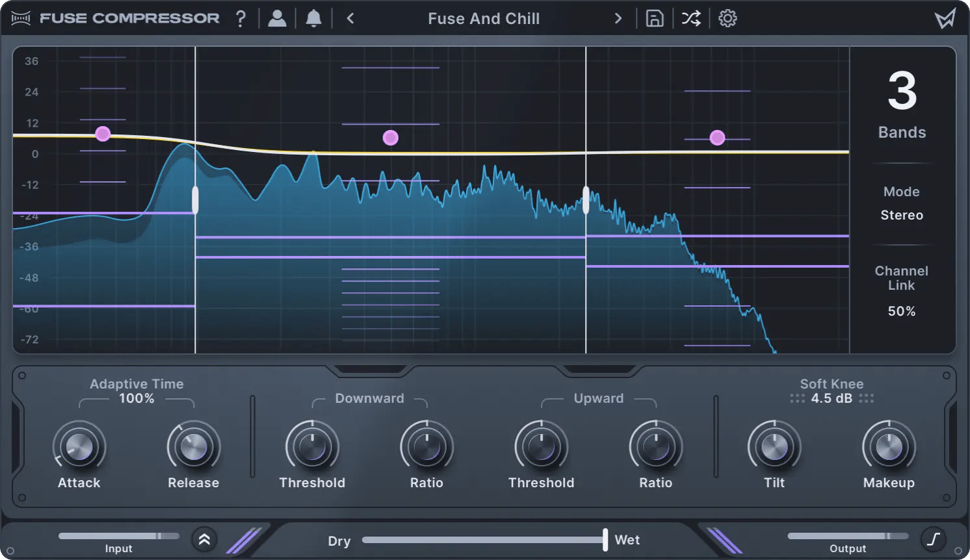The width and height of the screenshot is (970, 560).
Task: Open the settings gear icon
Action: pyautogui.click(x=727, y=18)
